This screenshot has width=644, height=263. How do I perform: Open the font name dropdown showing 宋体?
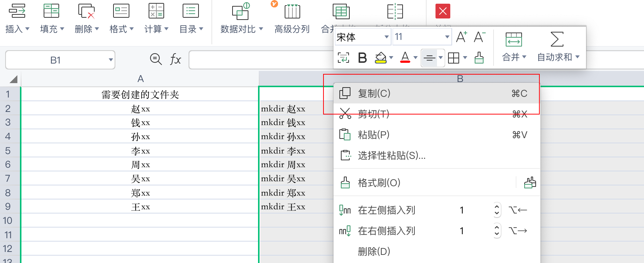pos(386,37)
